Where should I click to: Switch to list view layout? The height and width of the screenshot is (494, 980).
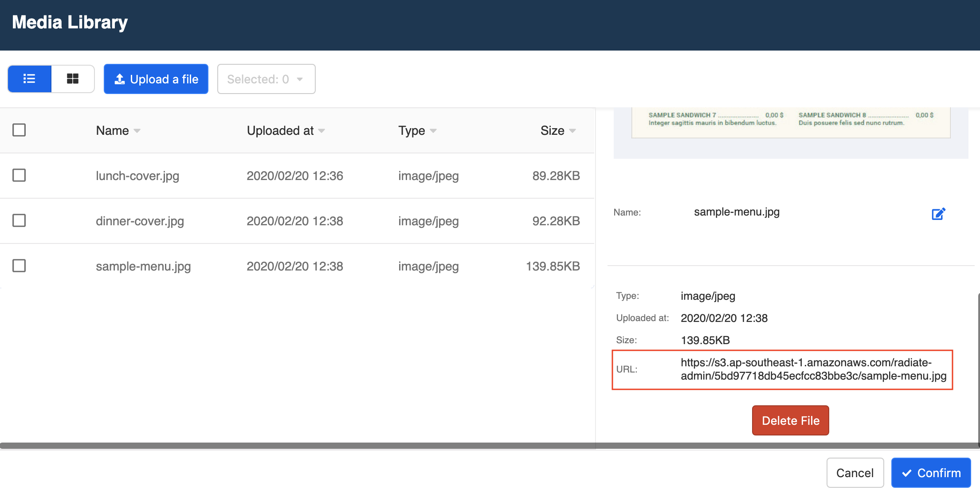[29, 79]
